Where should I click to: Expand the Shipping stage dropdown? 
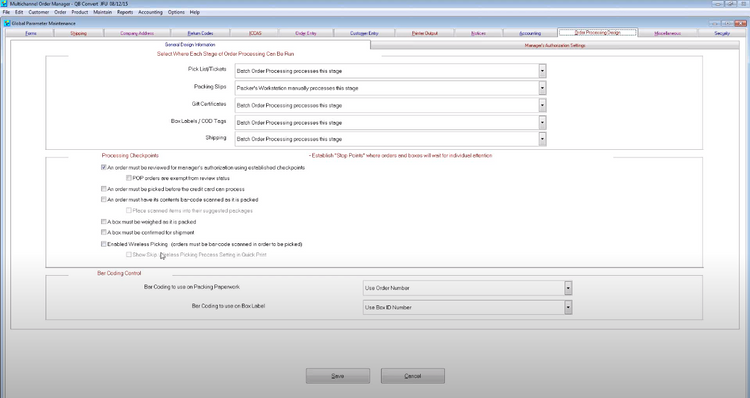[542, 139]
